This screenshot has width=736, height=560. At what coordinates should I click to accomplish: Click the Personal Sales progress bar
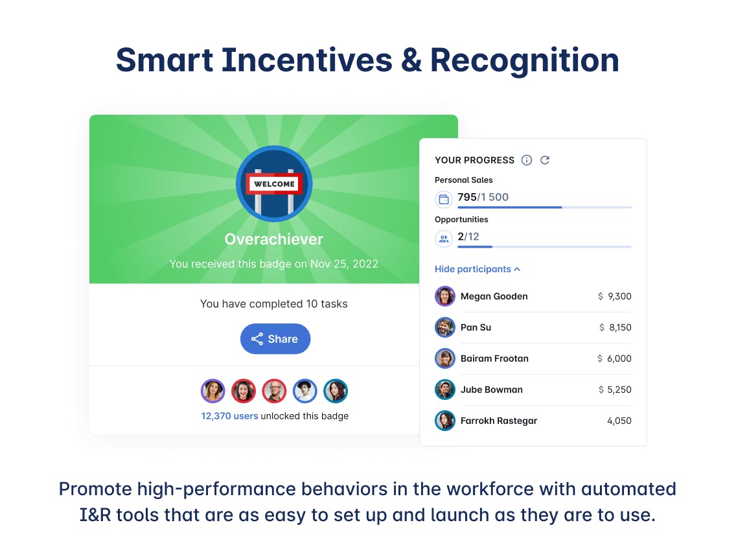point(544,207)
